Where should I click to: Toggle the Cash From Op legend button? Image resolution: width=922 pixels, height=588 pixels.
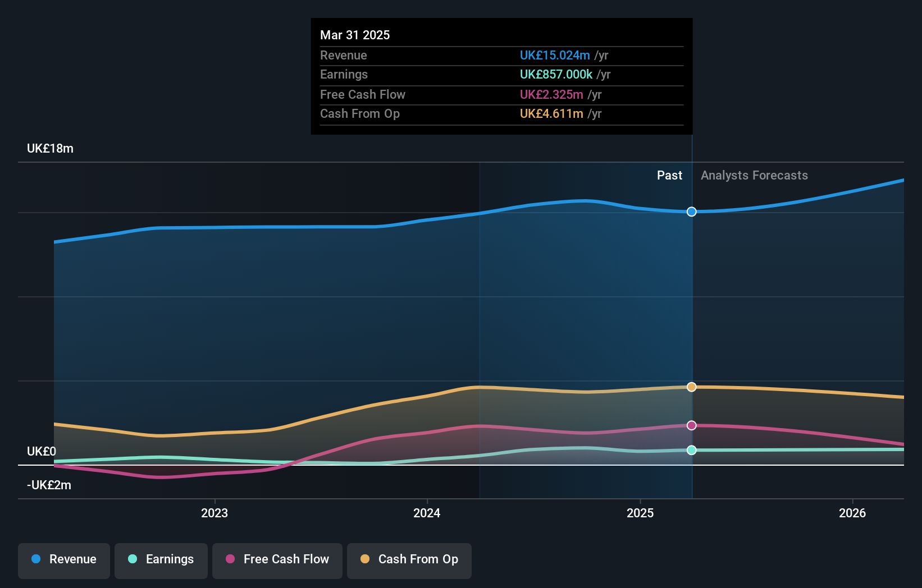tap(409, 561)
